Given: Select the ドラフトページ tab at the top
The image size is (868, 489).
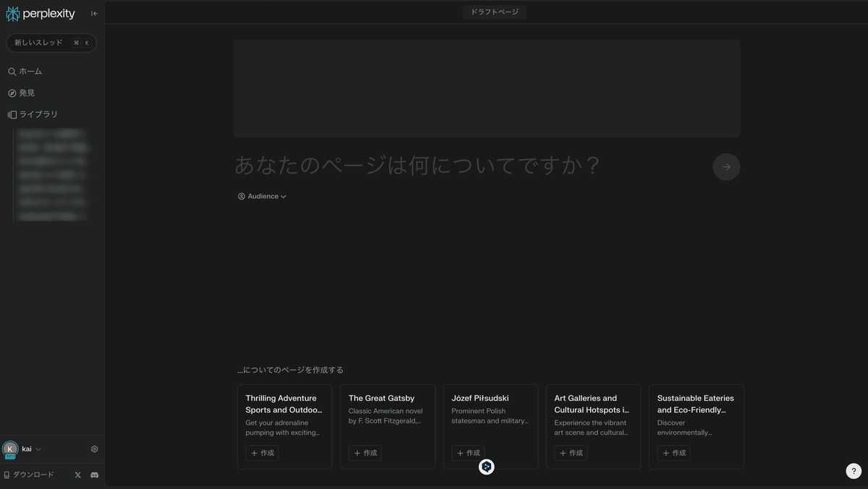Looking at the screenshot, I should coord(494,12).
